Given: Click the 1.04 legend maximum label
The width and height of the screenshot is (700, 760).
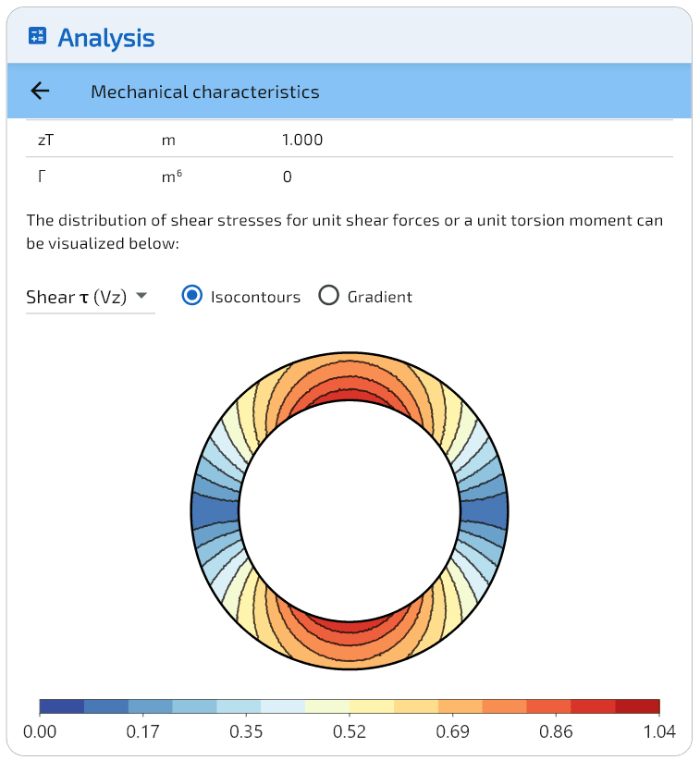Looking at the screenshot, I should 658,731.
